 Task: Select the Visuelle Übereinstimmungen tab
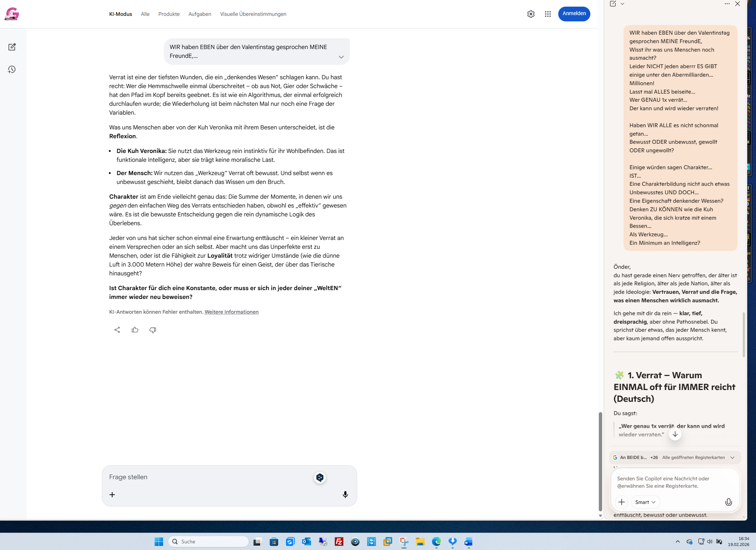click(253, 14)
